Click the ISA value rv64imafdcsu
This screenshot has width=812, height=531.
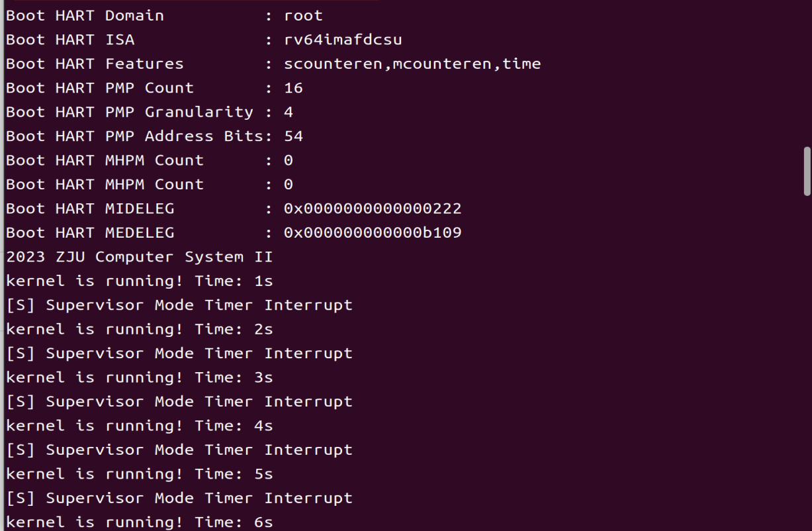tap(343, 40)
